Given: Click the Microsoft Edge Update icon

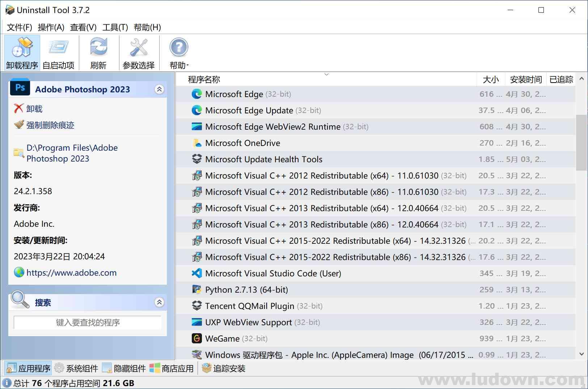Looking at the screenshot, I should pos(196,110).
